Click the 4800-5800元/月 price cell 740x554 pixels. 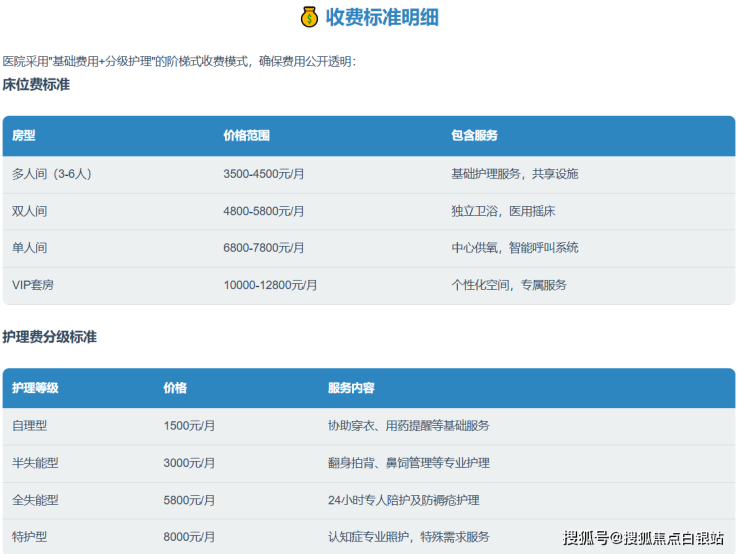(x=263, y=211)
